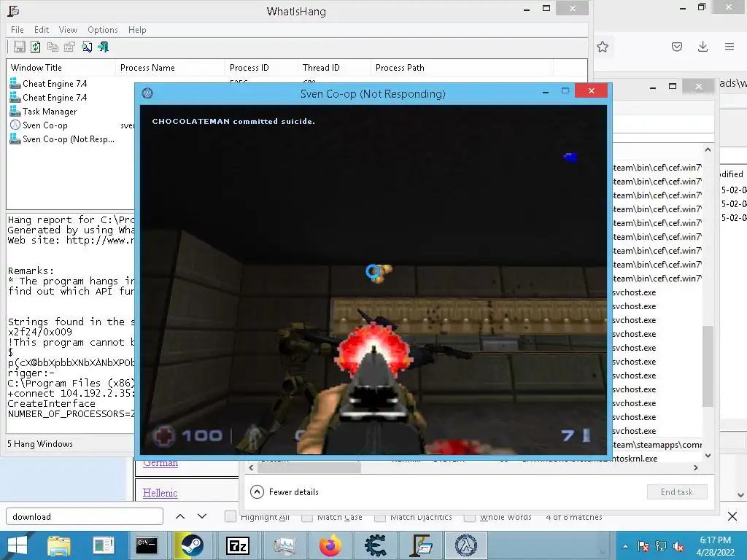747x560 pixels.
Task: Open the Action Center flag tray icon
Action: click(x=643, y=546)
